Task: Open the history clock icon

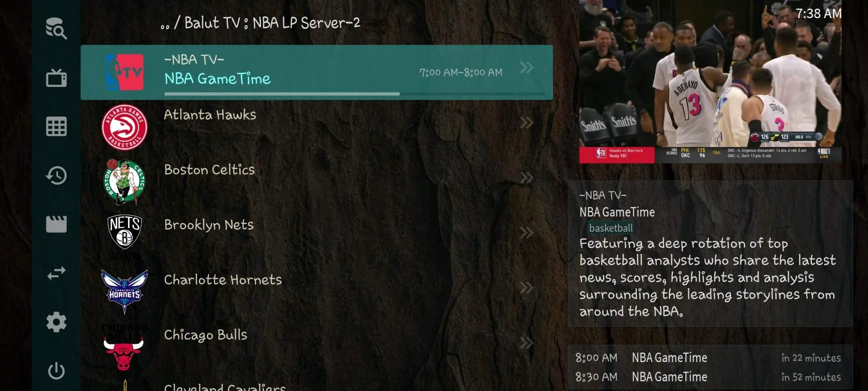Action: click(x=56, y=175)
